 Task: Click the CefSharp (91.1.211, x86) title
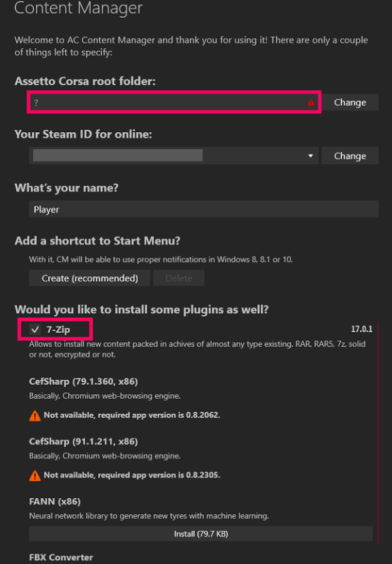click(x=83, y=441)
